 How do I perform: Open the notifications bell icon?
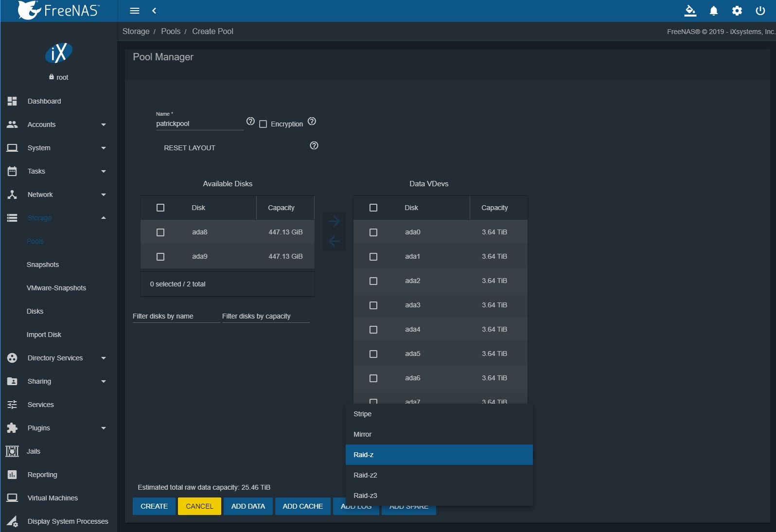click(x=713, y=11)
